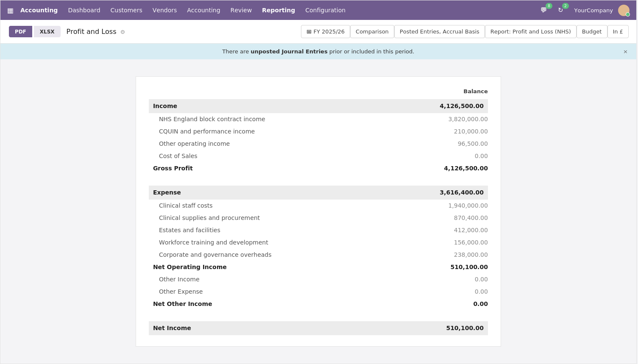Open the Review menu

click(241, 10)
